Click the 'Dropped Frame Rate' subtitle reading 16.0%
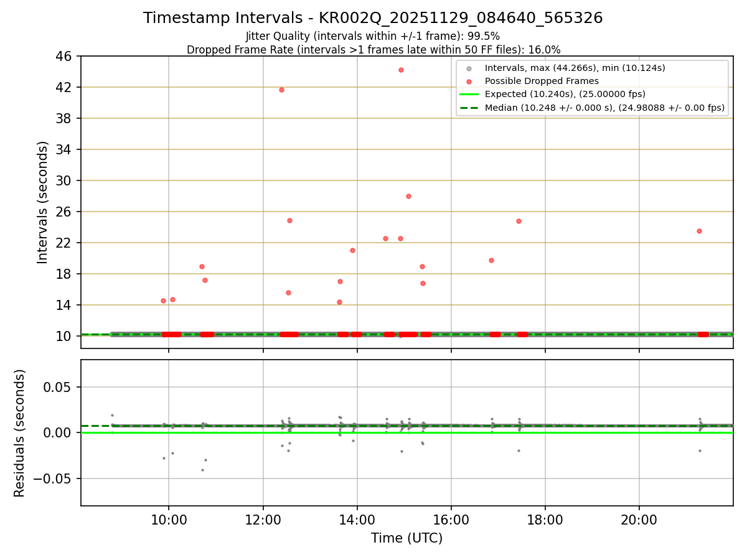The width and height of the screenshot is (747, 560). (374, 50)
